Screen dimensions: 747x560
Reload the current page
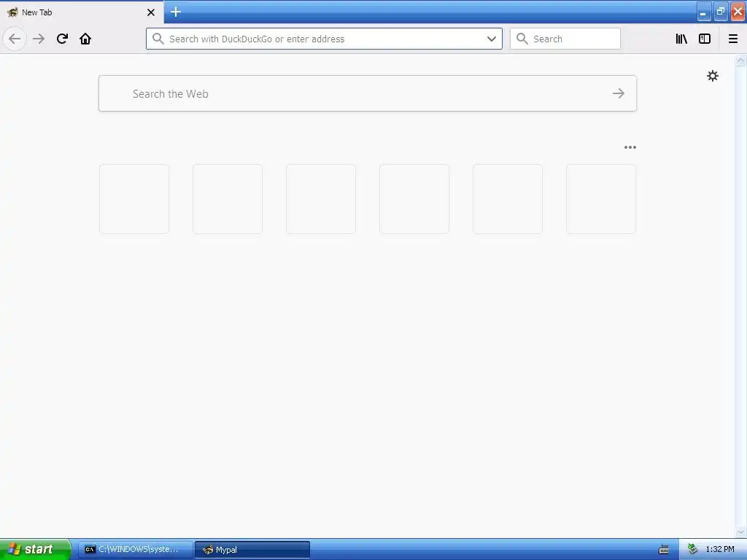(62, 39)
